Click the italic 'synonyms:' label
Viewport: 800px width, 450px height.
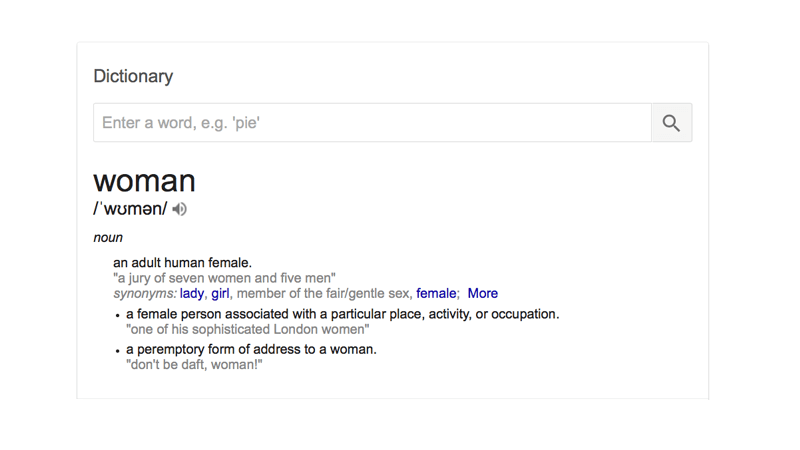[x=145, y=294]
